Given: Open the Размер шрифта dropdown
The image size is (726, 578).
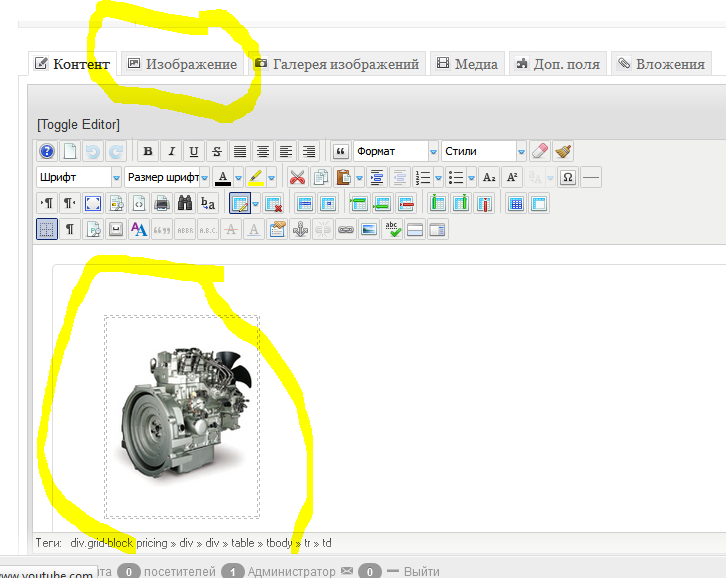Looking at the screenshot, I should tap(167, 177).
